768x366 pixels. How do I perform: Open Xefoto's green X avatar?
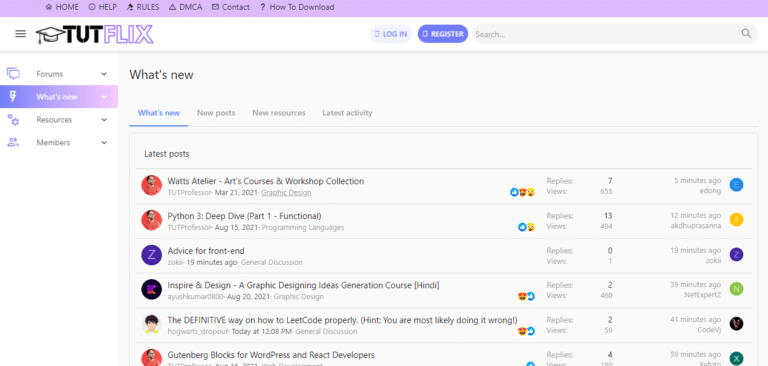[x=736, y=359]
